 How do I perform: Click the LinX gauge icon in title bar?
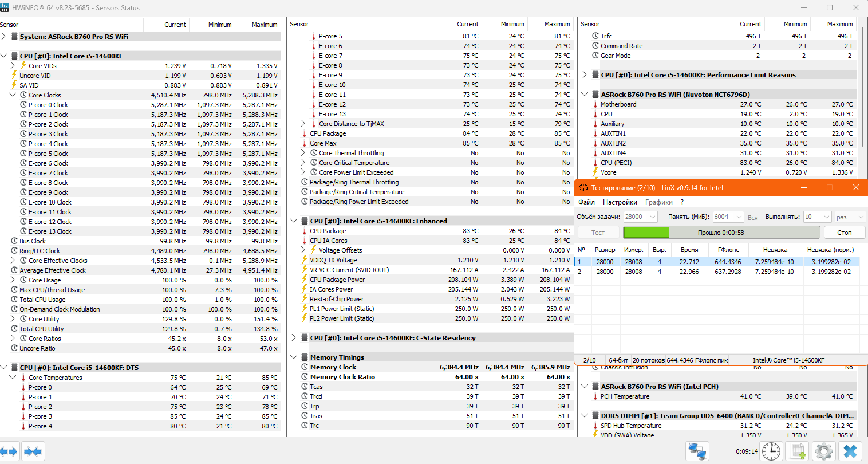pyautogui.click(x=583, y=187)
